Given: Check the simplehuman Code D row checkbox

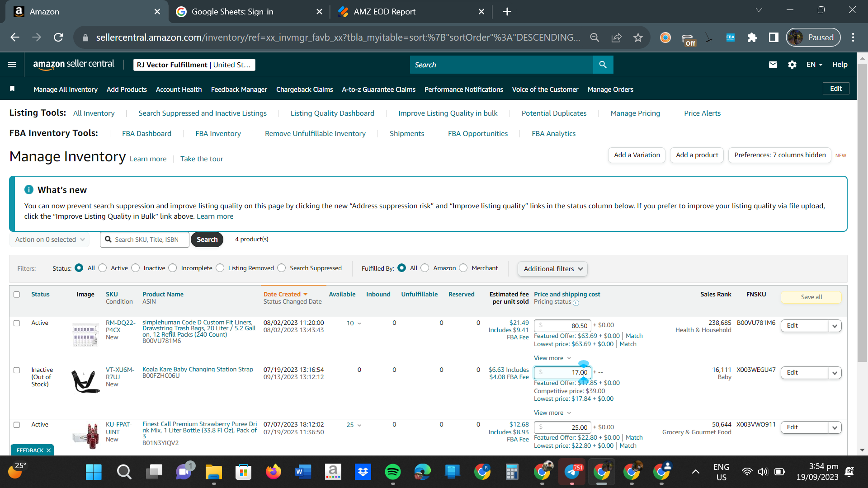Looking at the screenshot, I should click(17, 323).
